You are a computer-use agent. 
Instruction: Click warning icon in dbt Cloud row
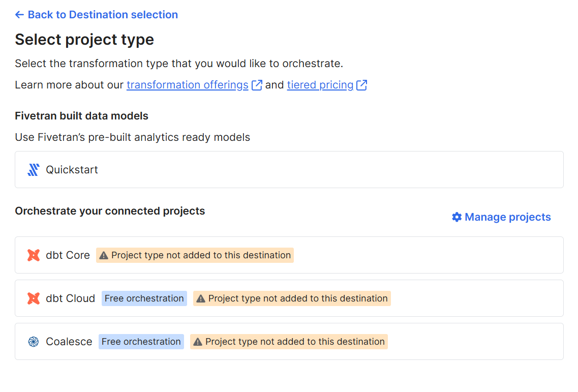(200, 298)
